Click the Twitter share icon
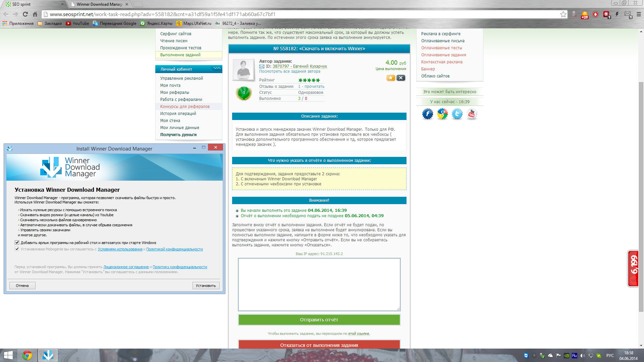Image resolution: width=644 pixels, height=362 pixels. coord(457,114)
